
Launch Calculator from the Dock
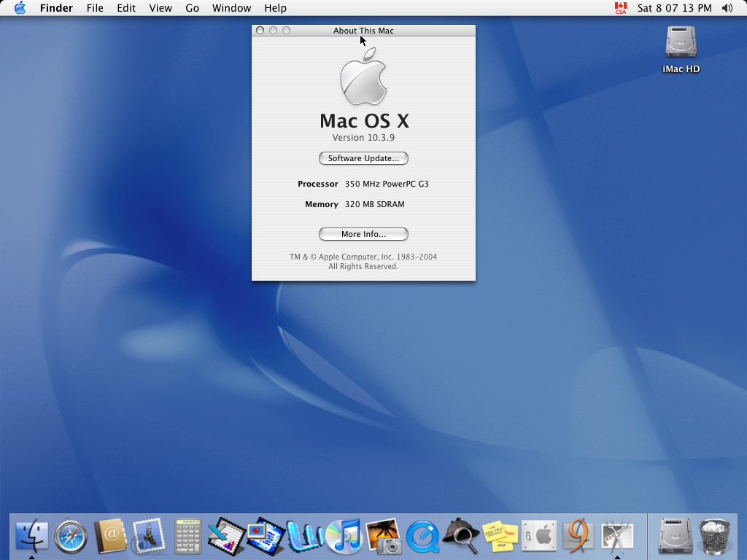click(x=187, y=537)
